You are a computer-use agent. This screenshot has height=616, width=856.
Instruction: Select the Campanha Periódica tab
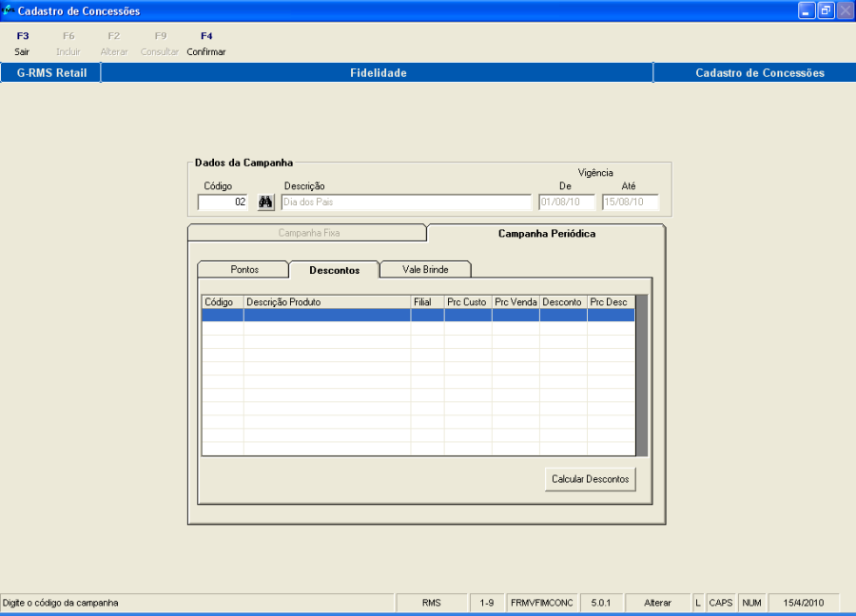(547, 234)
